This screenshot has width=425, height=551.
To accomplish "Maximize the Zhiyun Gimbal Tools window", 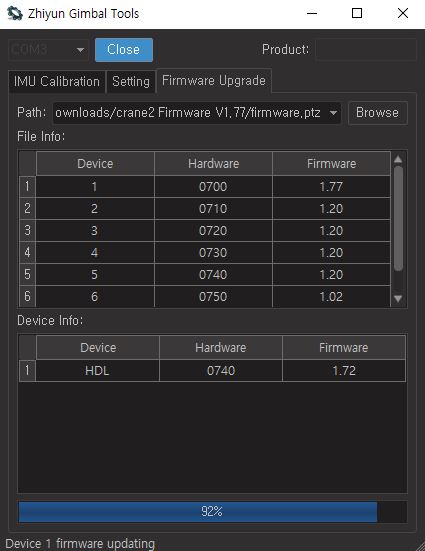I will click(x=357, y=14).
